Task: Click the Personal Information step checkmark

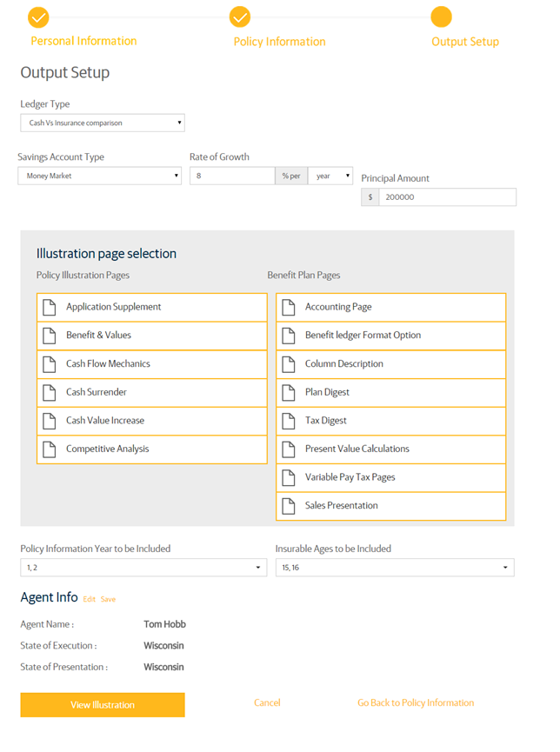Action: tap(38, 17)
